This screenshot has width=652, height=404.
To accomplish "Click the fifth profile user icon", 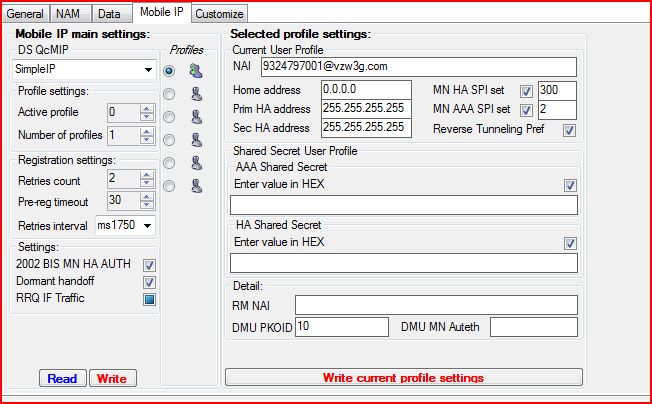I will coord(196,163).
